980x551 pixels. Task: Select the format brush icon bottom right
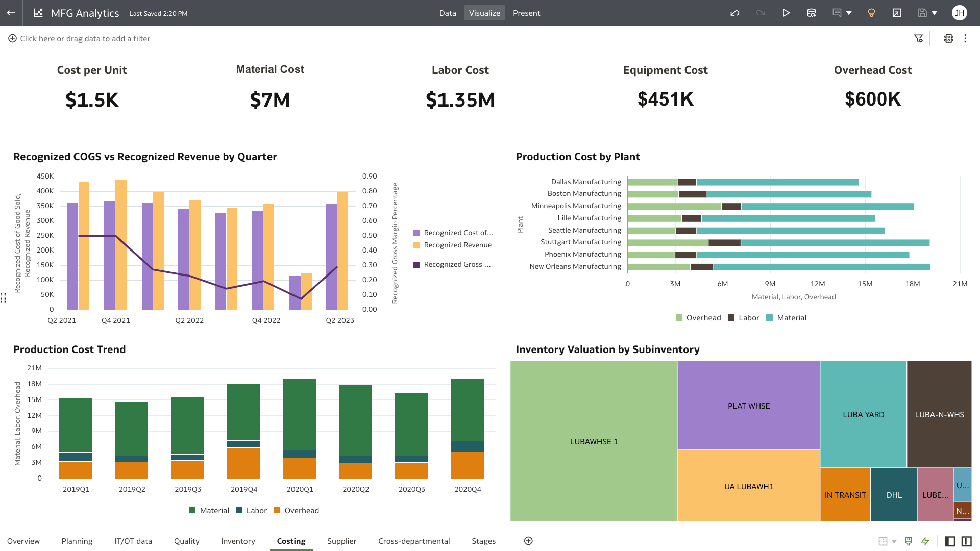(x=909, y=541)
